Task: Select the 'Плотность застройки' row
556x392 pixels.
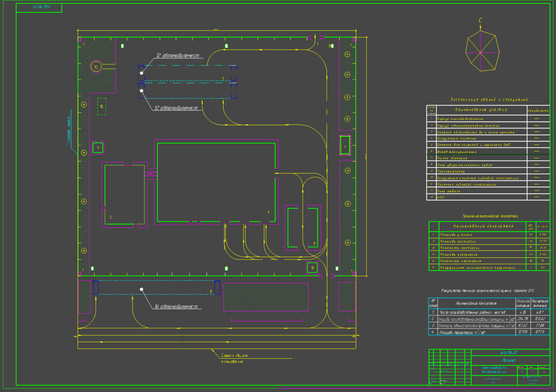Action: point(489,248)
